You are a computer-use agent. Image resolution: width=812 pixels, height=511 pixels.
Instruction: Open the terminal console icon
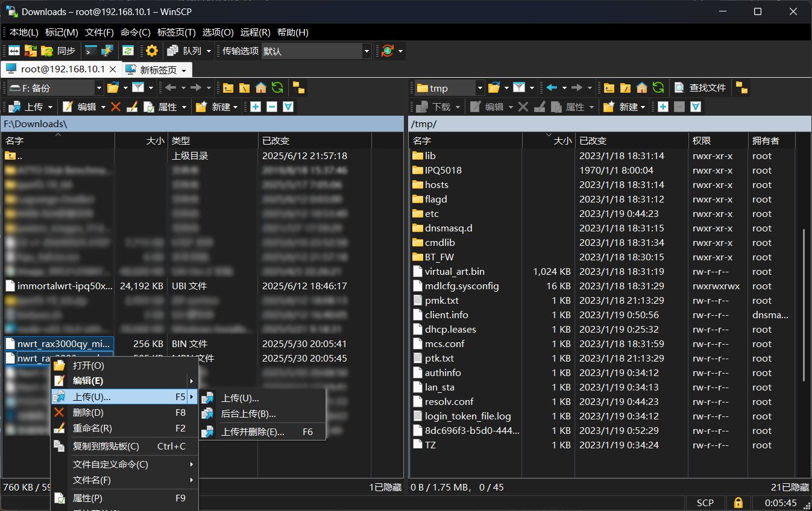point(91,51)
